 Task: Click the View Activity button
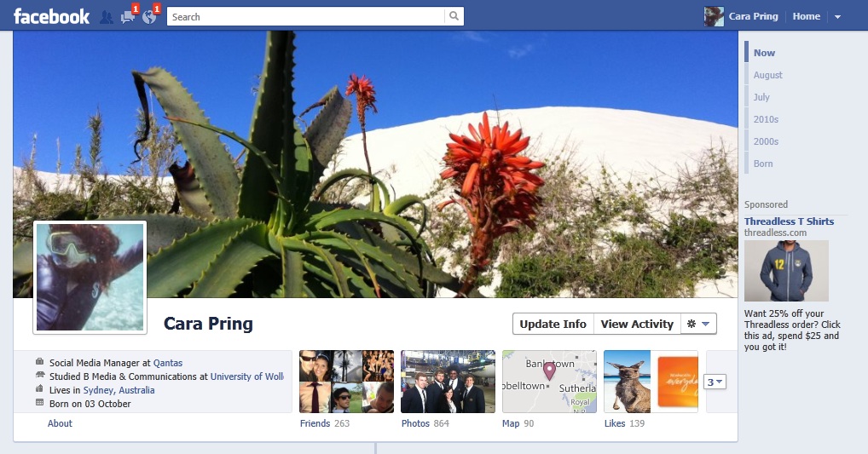coord(637,324)
